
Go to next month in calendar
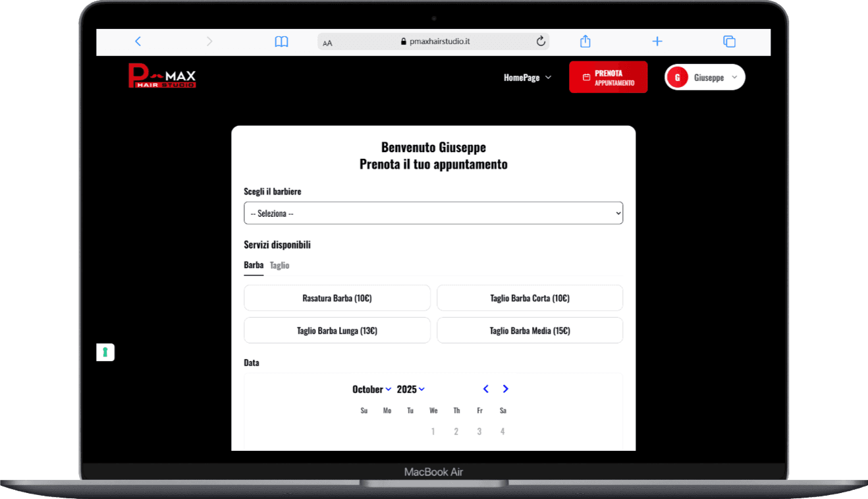505,389
